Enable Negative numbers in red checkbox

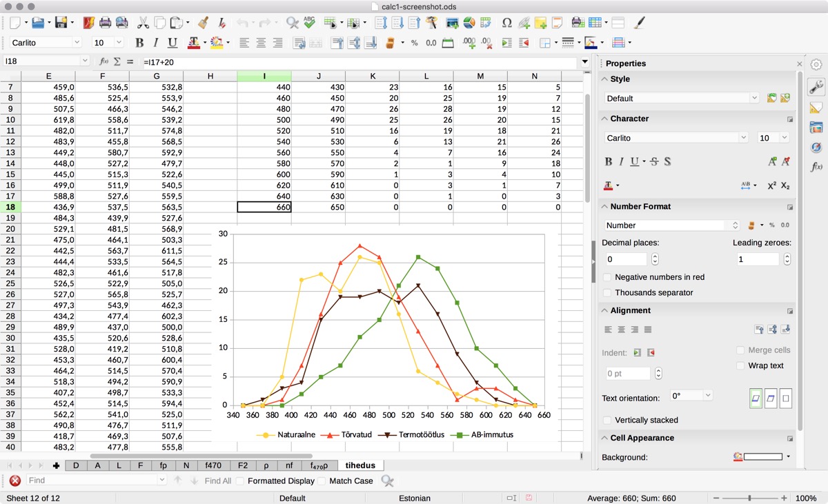tap(608, 277)
